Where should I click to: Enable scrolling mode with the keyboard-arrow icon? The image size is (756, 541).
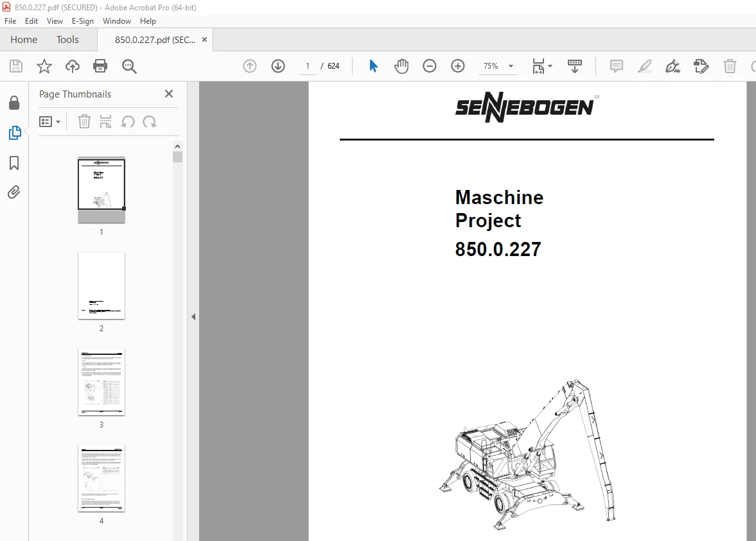574,66
